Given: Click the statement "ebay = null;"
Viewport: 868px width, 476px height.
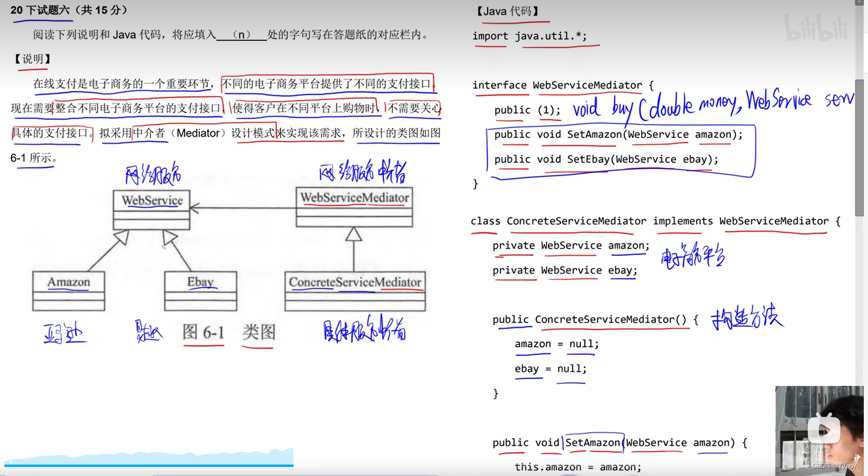Looking at the screenshot, I should point(551,368).
